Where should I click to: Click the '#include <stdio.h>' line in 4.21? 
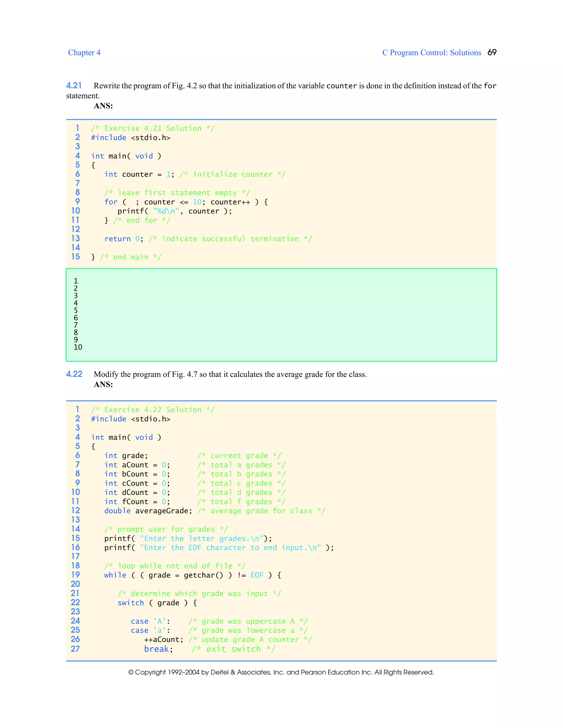(x=130, y=138)
